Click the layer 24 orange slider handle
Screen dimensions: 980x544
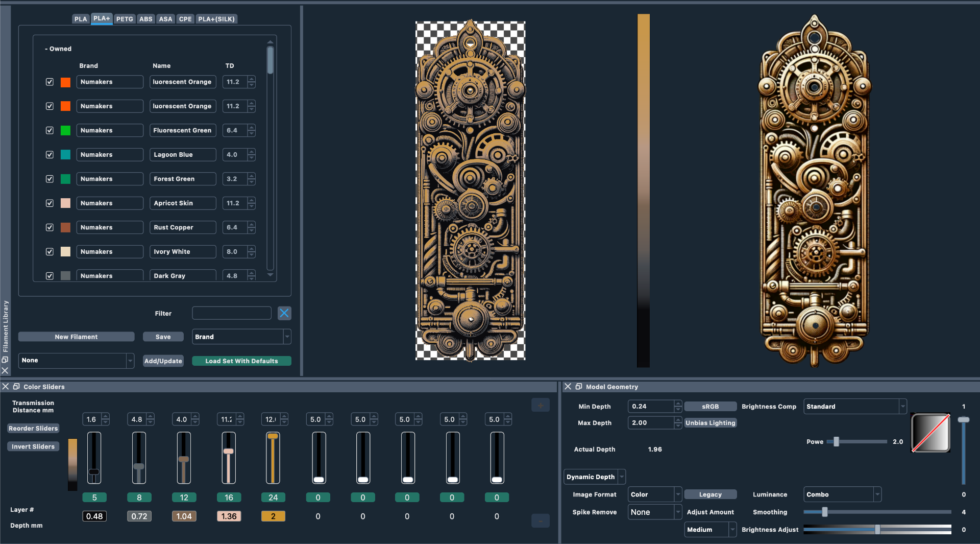point(273,436)
